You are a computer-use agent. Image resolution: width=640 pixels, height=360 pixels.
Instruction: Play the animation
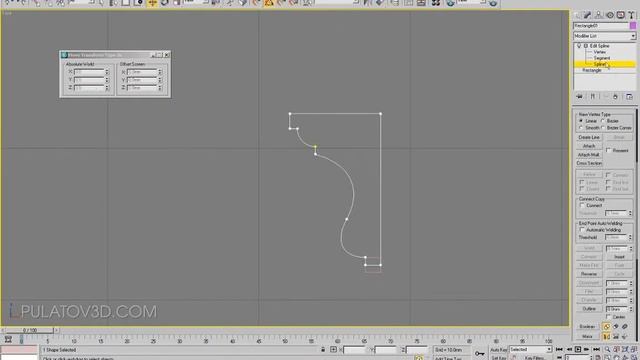tap(578, 349)
